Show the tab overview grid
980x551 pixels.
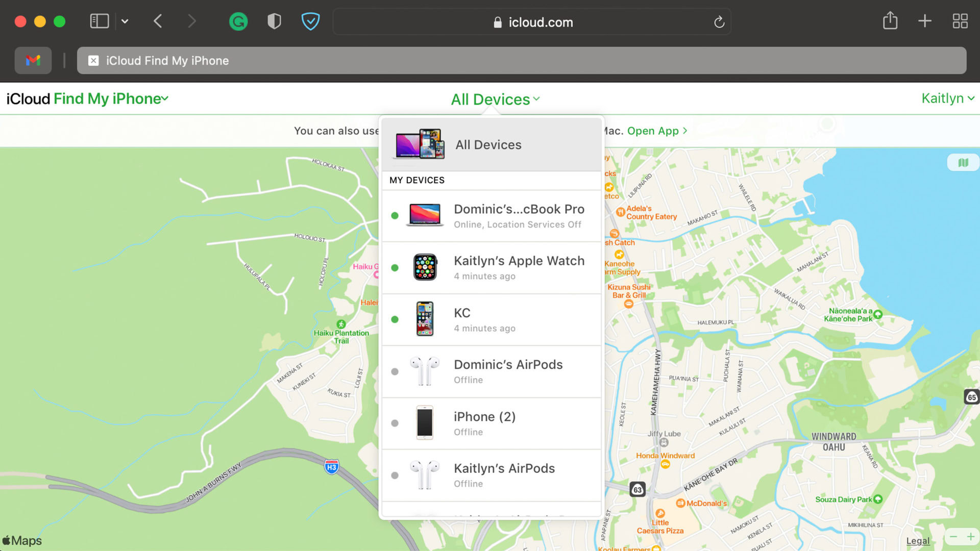click(960, 21)
